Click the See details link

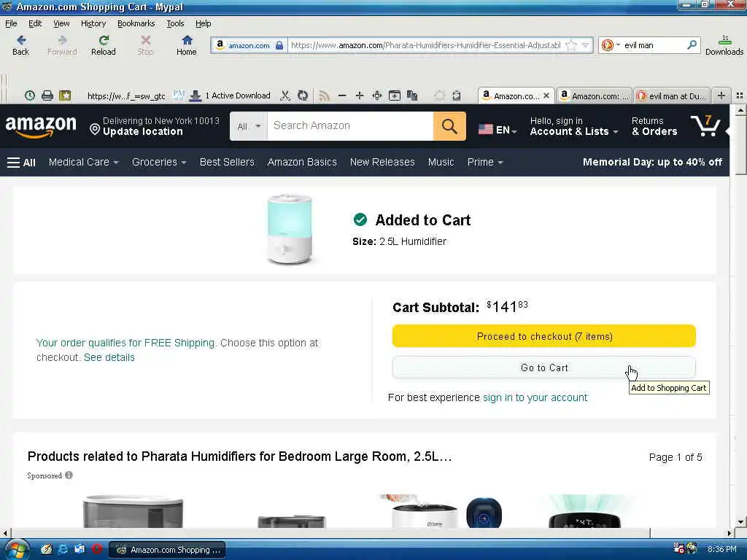(x=109, y=357)
